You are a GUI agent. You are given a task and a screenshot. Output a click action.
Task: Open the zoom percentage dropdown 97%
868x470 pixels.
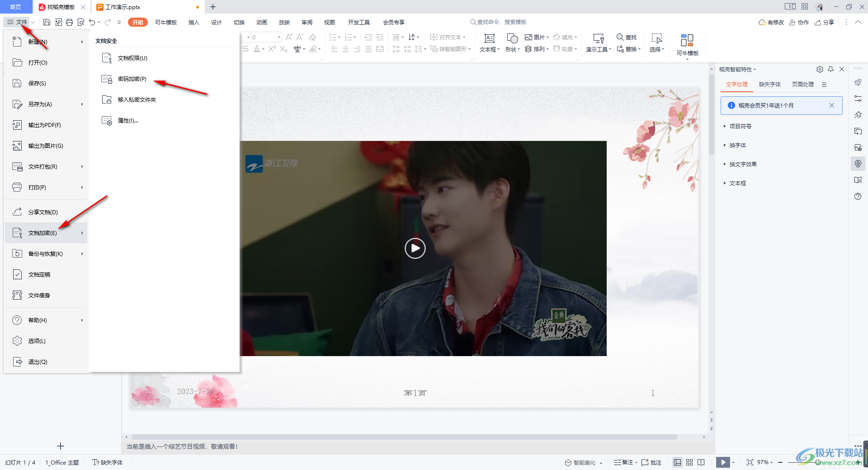pos(765,462)
